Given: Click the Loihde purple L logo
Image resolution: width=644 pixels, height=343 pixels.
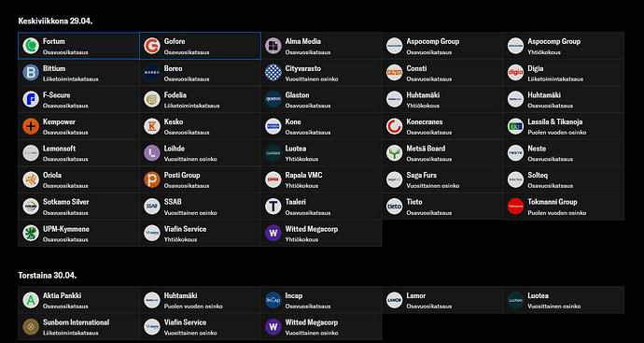Looking at the screenshot, I should point(152,152).
